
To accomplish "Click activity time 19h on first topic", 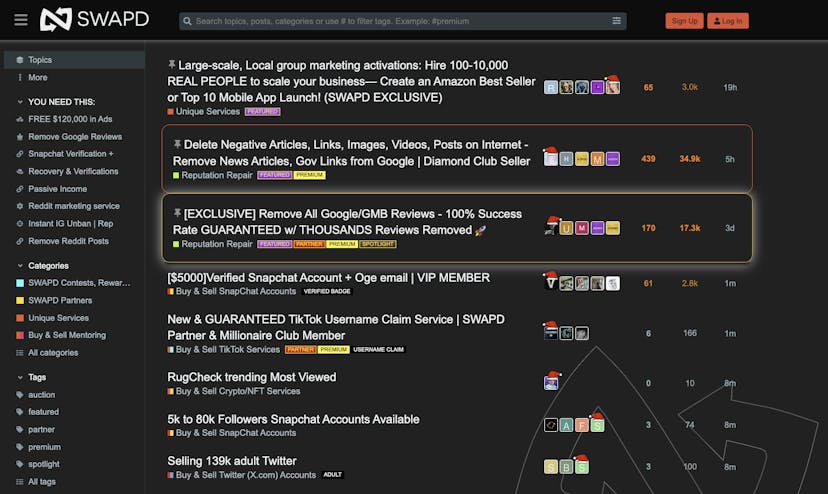I will pyautogui.click(x=730, y=88).
